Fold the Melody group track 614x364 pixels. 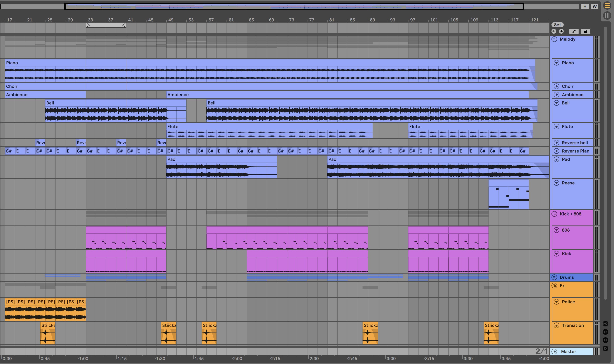pyautogui.click(x=554, y=39)
